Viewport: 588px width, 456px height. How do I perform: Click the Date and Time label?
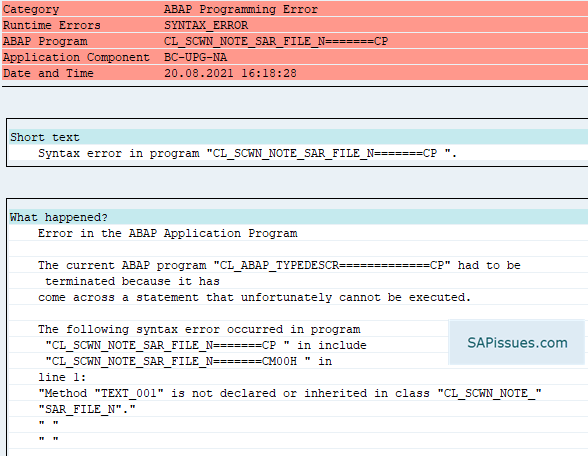tap(48, 73)
